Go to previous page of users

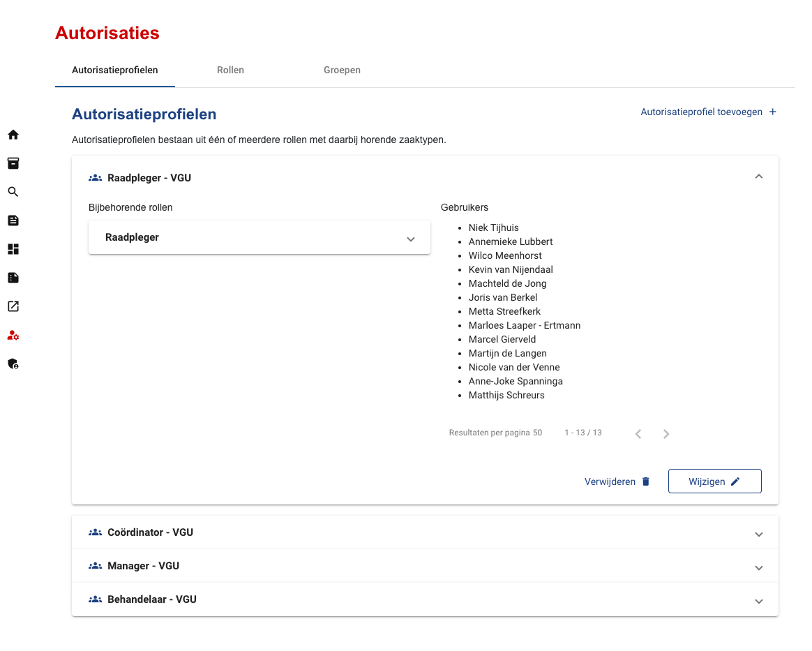click(638, 434)
